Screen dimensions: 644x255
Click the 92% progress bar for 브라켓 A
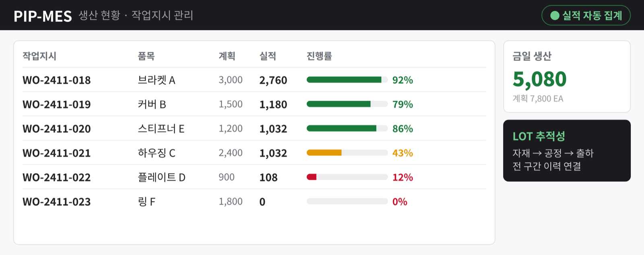tap(347, 80)
